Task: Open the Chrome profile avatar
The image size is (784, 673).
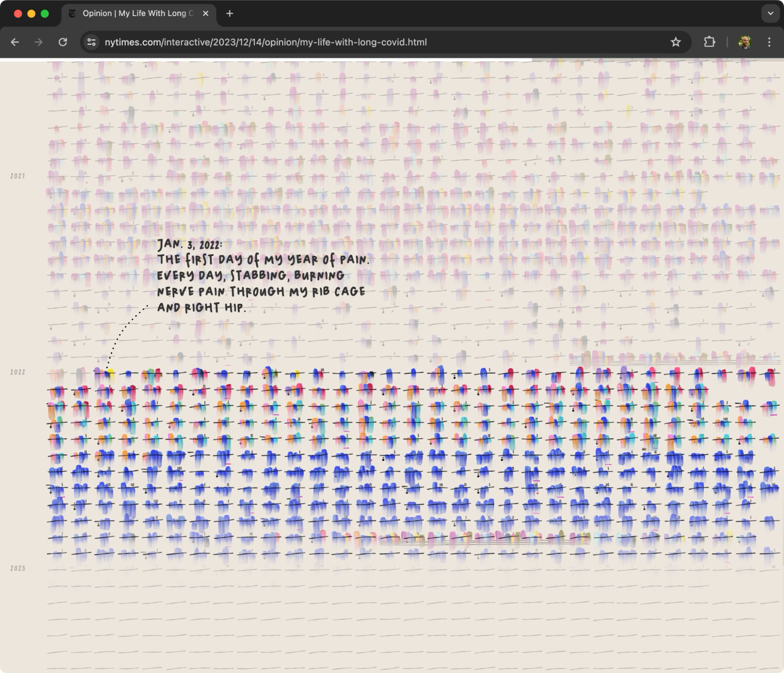Action: point(745,42)
